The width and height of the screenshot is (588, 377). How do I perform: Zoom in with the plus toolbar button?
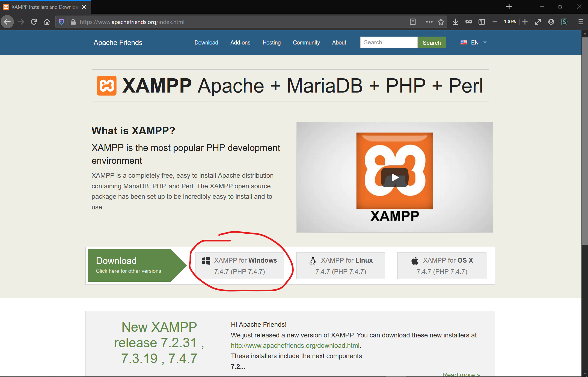click(525, 22)
